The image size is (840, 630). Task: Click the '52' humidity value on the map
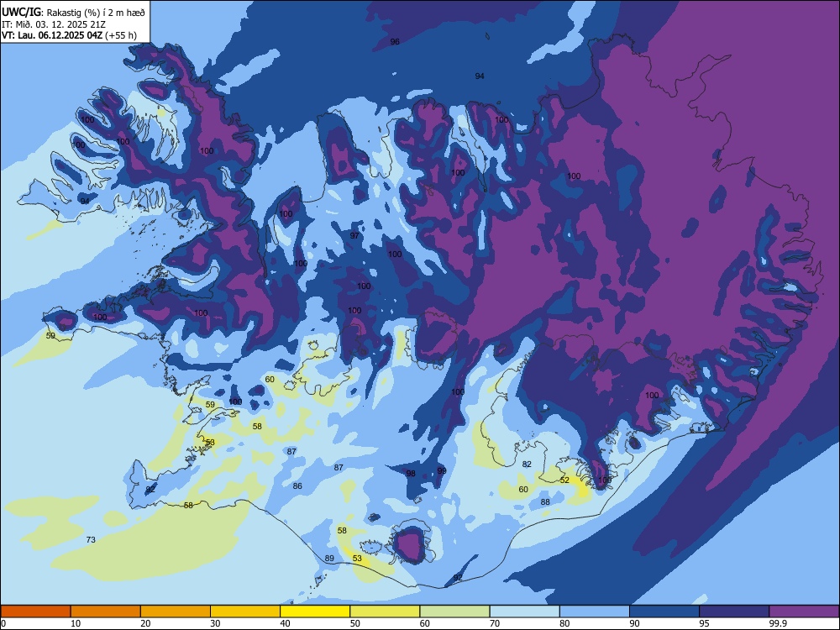coord(564,480)
